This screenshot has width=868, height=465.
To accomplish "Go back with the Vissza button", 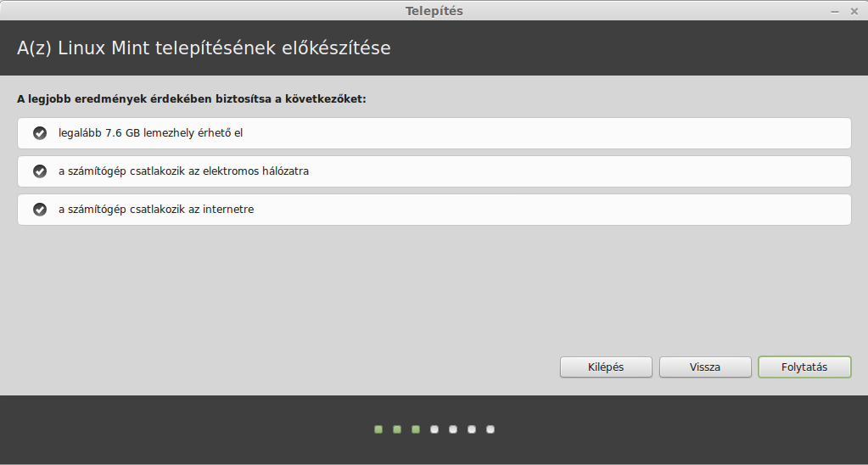I will pos(705,367).
